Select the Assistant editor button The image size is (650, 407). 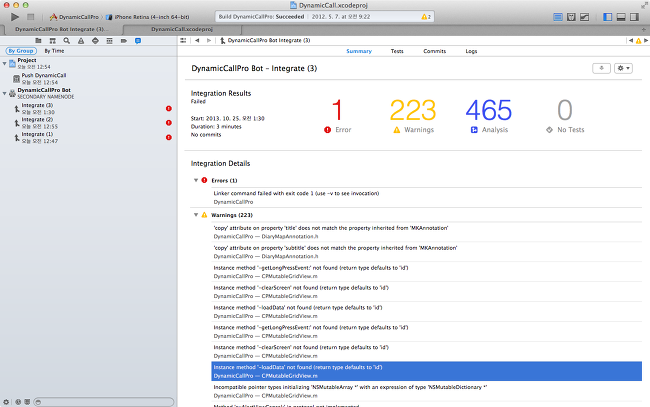(x=571, y=17)
